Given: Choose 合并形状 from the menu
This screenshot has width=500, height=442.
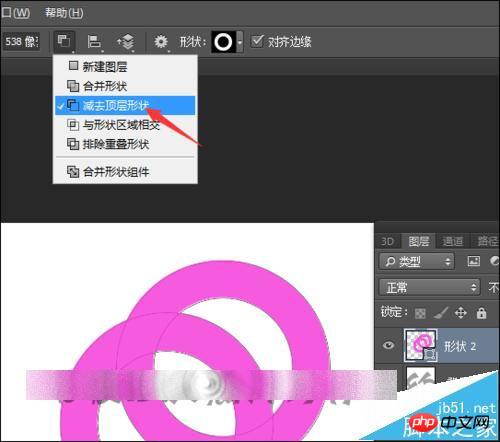Looking at the screenshot, I should (125, 86).
